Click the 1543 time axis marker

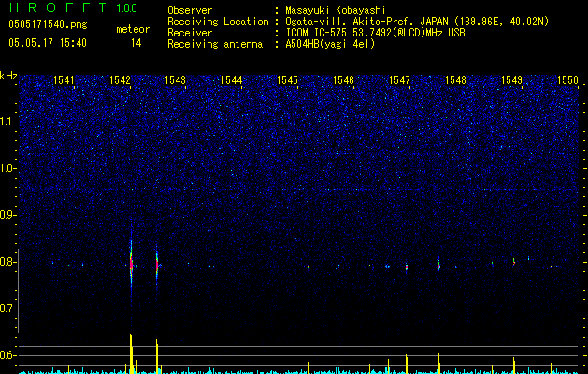coord(176,80)
